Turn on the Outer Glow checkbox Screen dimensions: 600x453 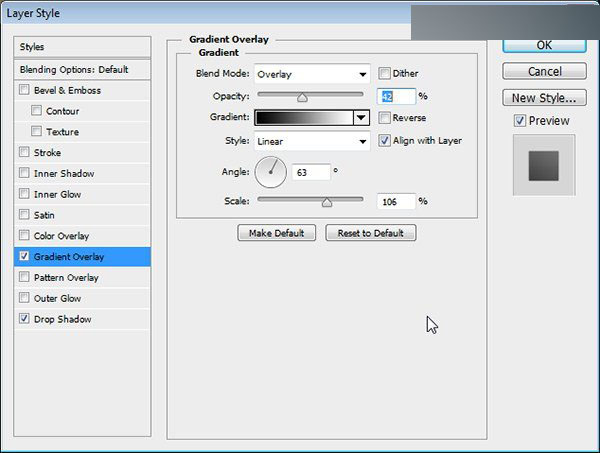pyautogui.click(x=24, y=297)
